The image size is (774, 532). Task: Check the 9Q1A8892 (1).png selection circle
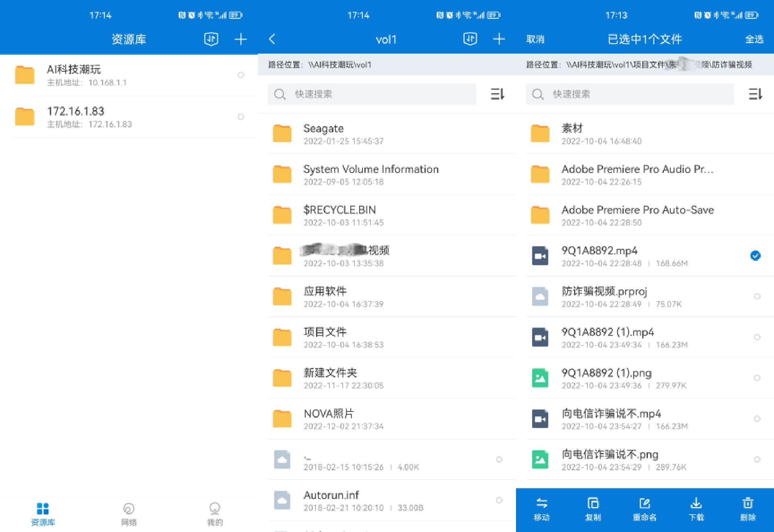click(757, 378)
